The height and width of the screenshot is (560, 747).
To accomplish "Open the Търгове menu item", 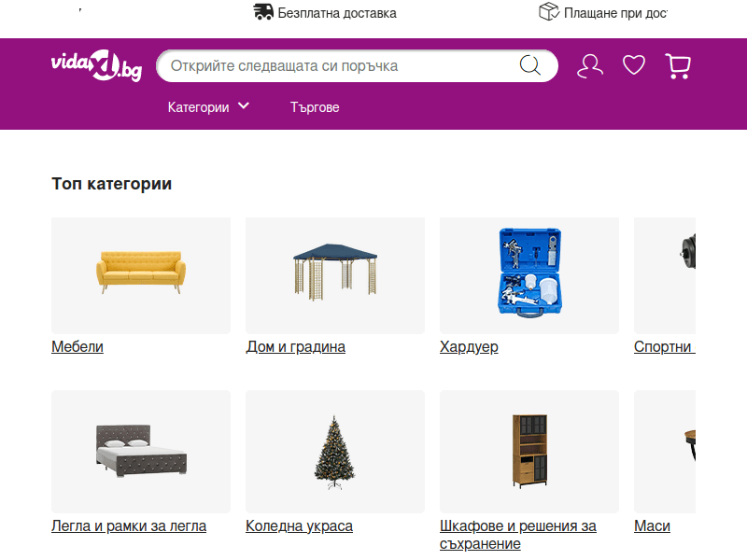I will tap(315, 107).
